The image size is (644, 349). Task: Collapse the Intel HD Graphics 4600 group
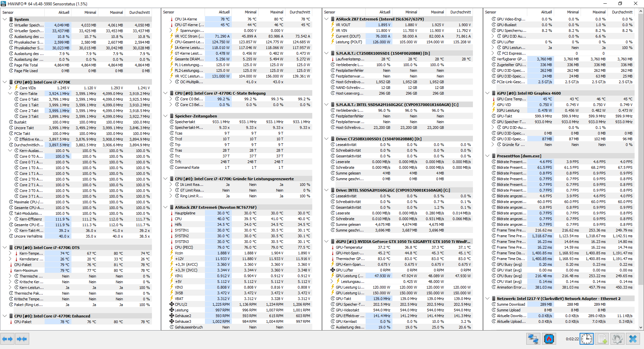point(488,93)
